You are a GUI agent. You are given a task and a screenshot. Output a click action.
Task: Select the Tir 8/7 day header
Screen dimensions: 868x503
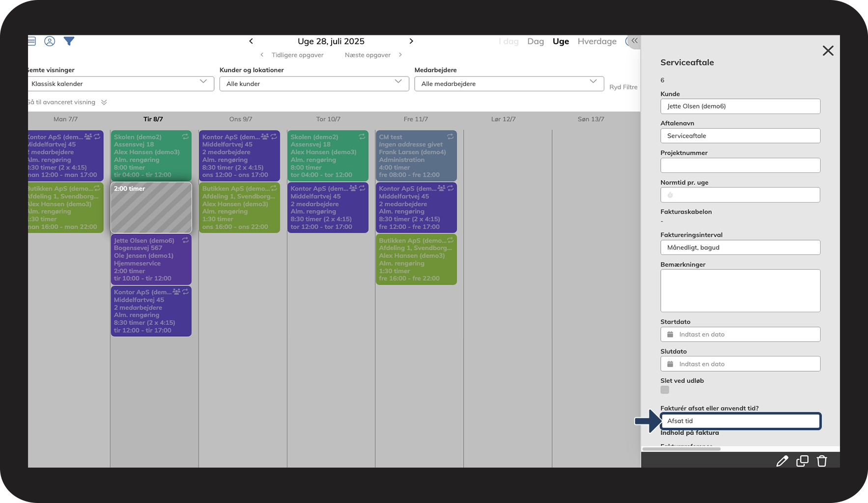click(153, 119)
